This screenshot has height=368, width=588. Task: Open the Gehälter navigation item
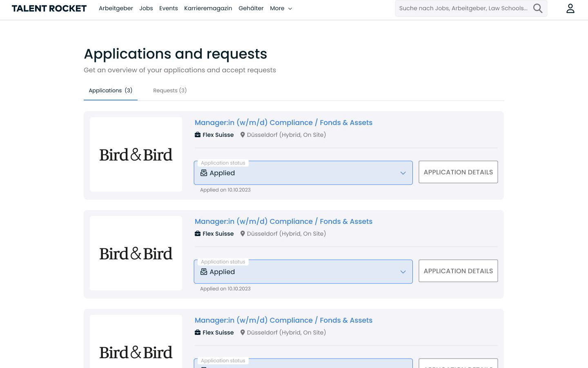point(251,8)
